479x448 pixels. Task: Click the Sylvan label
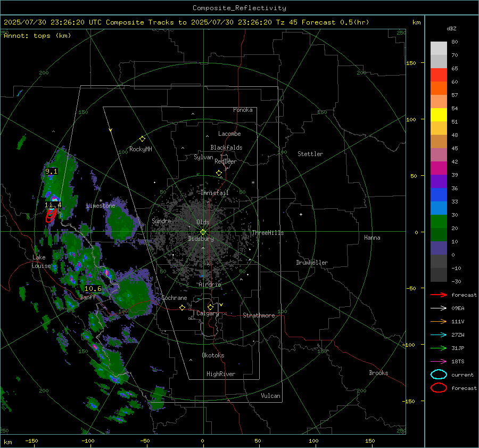pyautogui.click(x=203, y=157)
